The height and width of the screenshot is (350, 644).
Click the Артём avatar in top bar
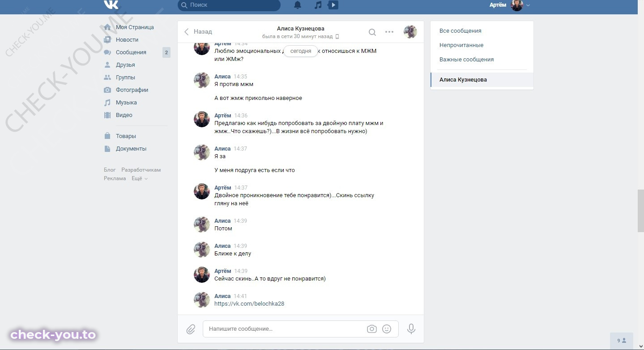[x=517, y=5]
